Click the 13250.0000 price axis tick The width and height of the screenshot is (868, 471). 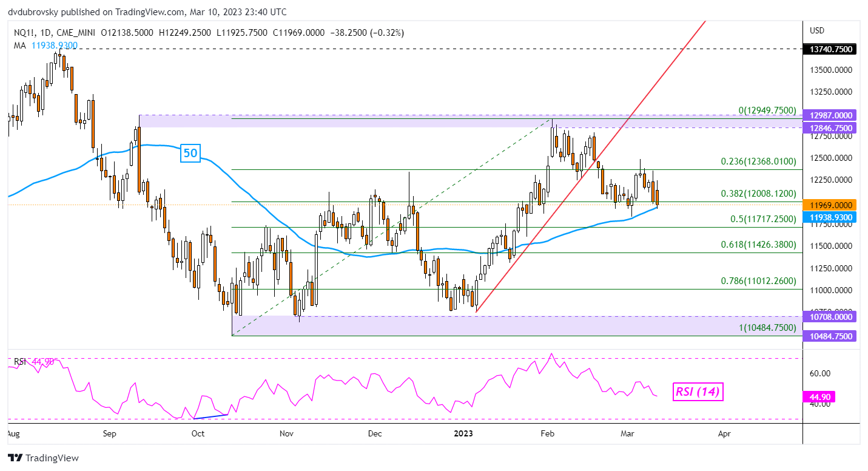[x=832, y=92]
